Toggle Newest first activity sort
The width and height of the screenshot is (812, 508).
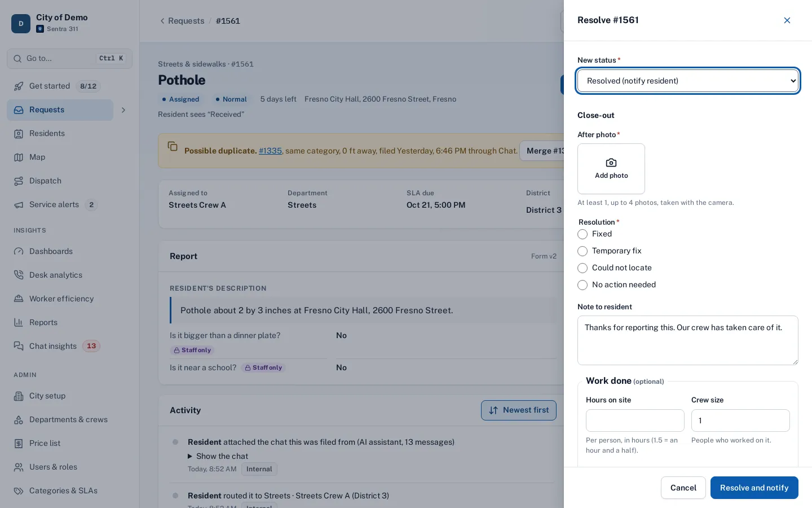pyautogui.click(x=519, y=410)
